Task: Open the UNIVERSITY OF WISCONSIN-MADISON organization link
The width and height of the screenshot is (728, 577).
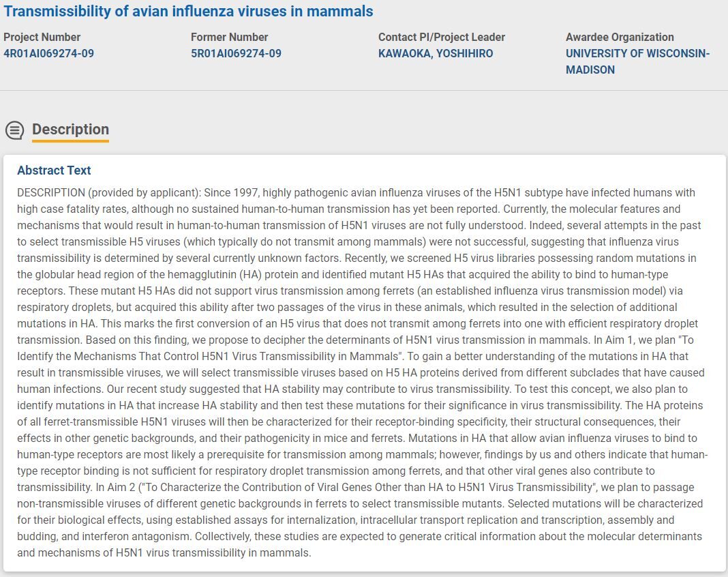Action: [x=637, y=61]
